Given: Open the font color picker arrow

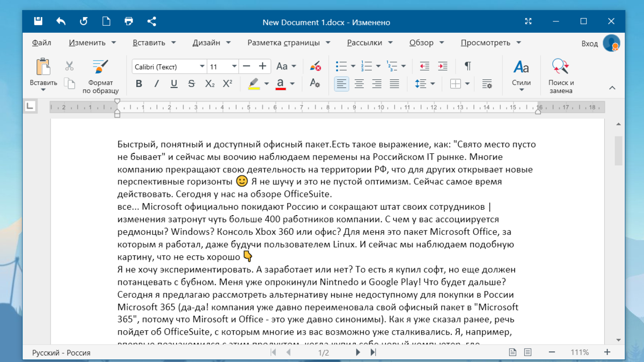Looking at the screenshot, I should (x=292, y=84).
